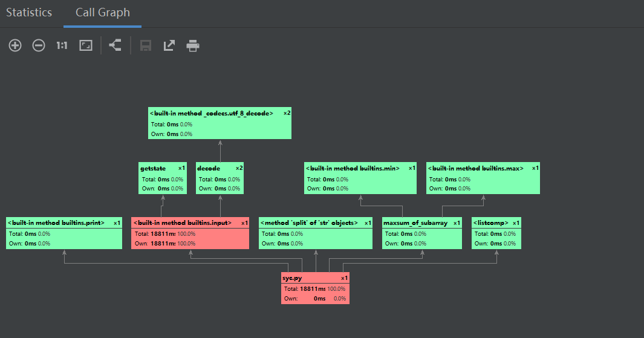Screen dimensions: 644x338
Task: Click the maxsum_of_subarray node
Action: click(422, 233)
